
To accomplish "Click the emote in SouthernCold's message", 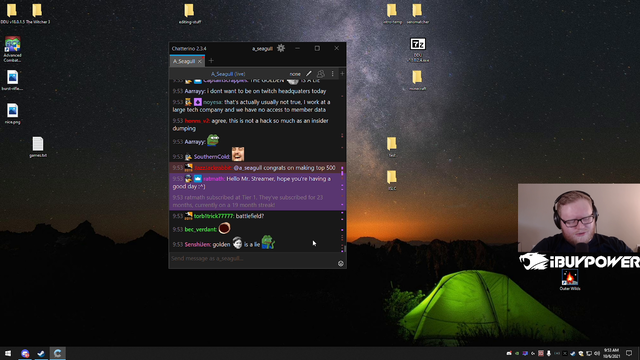I will 238,154.
